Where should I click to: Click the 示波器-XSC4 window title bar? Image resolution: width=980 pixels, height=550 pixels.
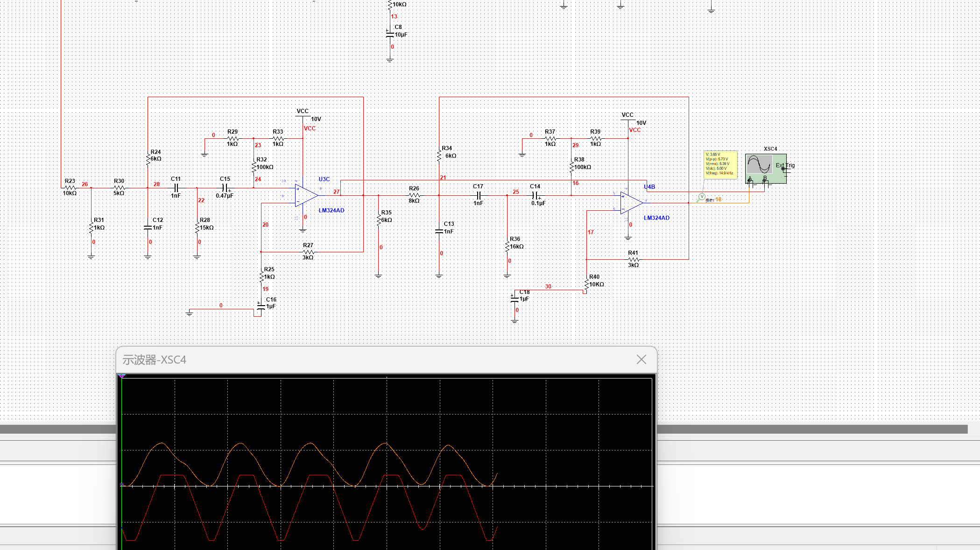[387, 360]
